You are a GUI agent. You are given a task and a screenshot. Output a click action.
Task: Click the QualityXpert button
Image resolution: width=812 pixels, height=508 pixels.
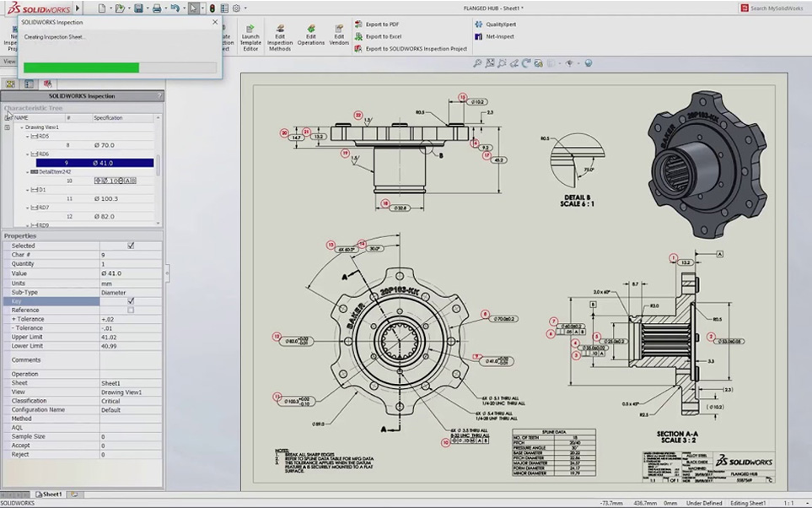tap(495, 24)
